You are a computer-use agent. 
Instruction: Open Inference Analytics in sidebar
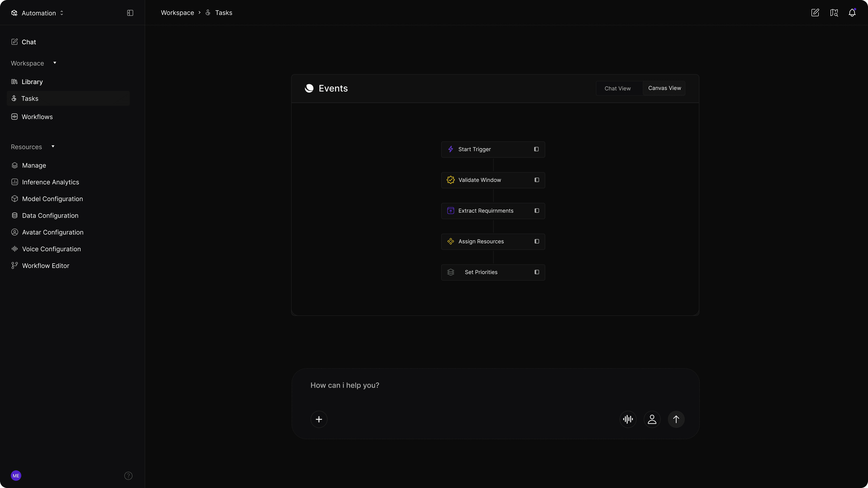coord(50,182)
